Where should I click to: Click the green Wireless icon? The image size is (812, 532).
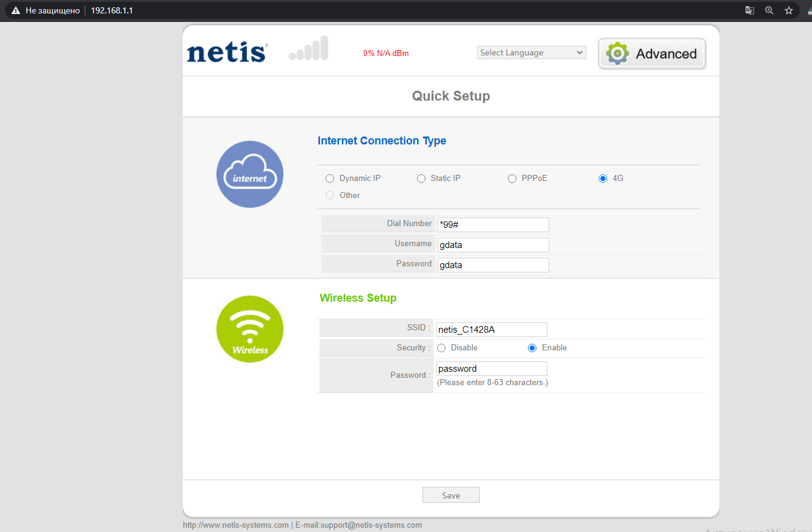[250, 329]
